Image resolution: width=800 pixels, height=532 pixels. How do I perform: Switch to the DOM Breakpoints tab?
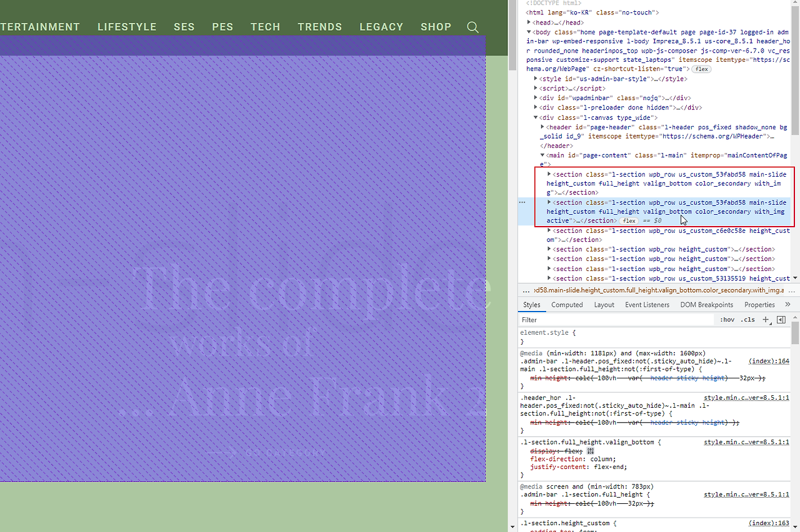pos(707,305)
